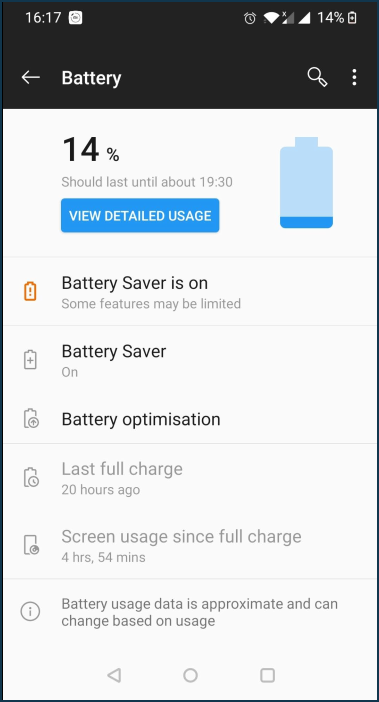Tap the Battery Saver is on notice
The image size is (379, 702).
coord(190,291)
